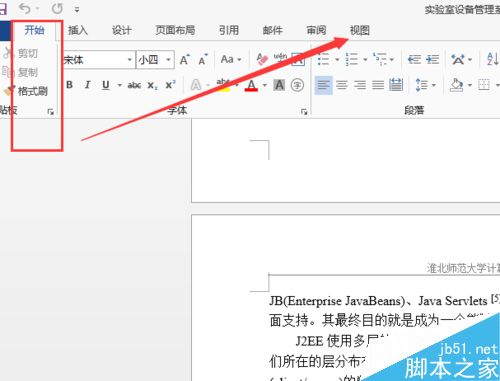
Task: Decrease font size with shrink font icon
Action: coord(203,60)
